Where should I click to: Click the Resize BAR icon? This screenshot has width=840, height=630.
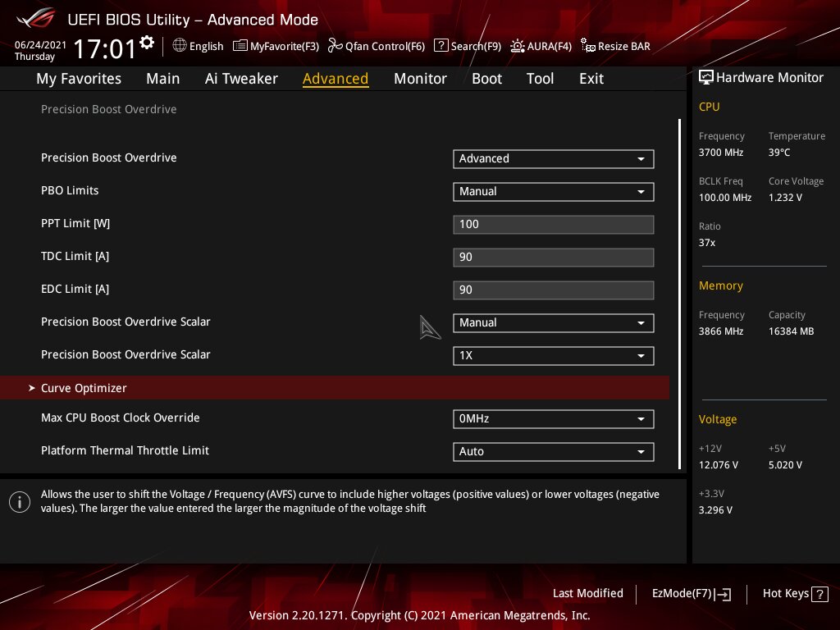tap(587, 46)
